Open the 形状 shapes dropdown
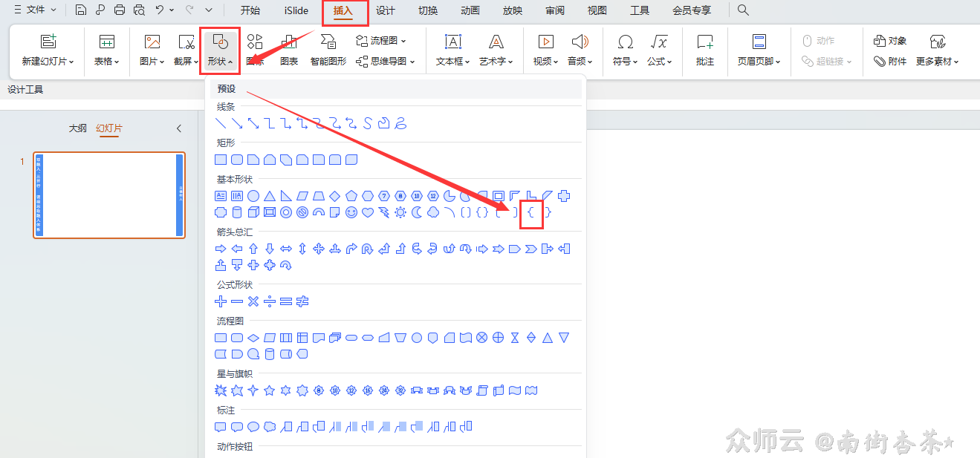This screenshot has height=458, width=980. click(220, 50)
